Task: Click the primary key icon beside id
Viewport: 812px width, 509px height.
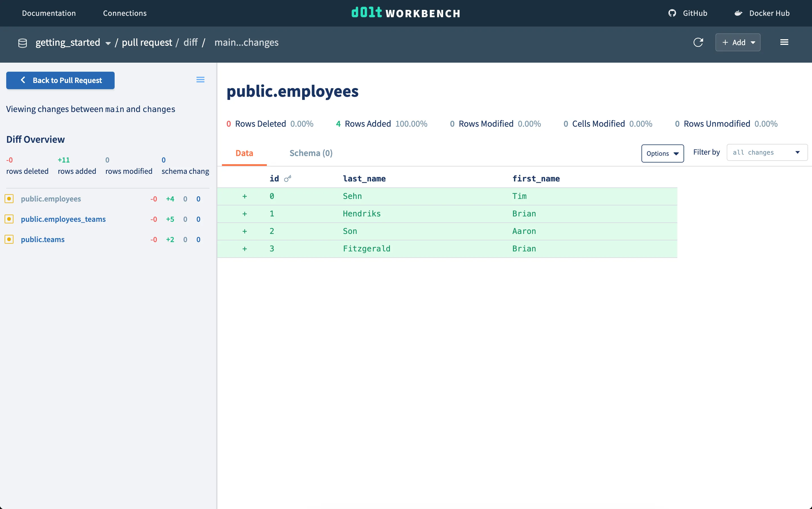Action: [288, 179]
